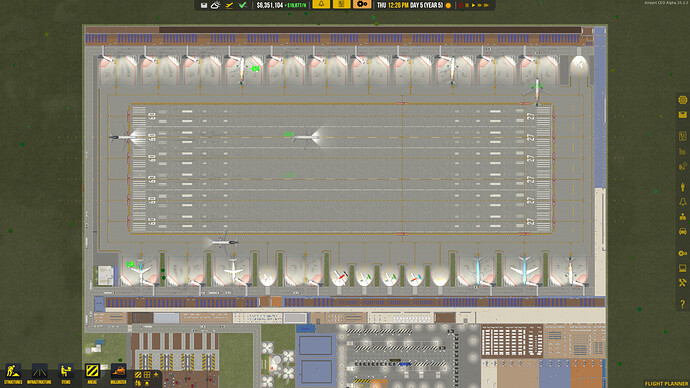This screenshot has width=690, height=388.
Task: Click the yellow airplane flights icon in top bar
Action: [x=229, y=5]
